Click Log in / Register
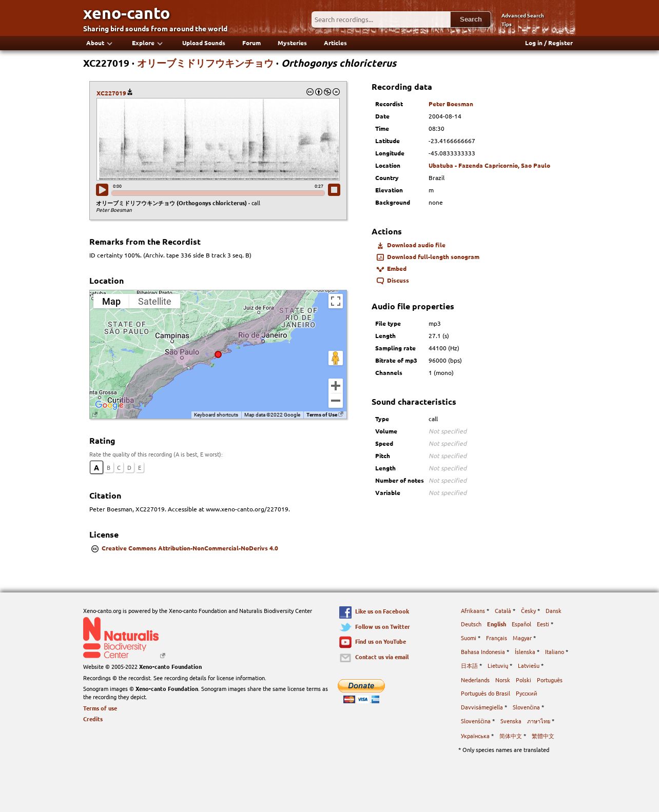Image resolution: width=659 pixels, height=812 pixels. [549, 43]
